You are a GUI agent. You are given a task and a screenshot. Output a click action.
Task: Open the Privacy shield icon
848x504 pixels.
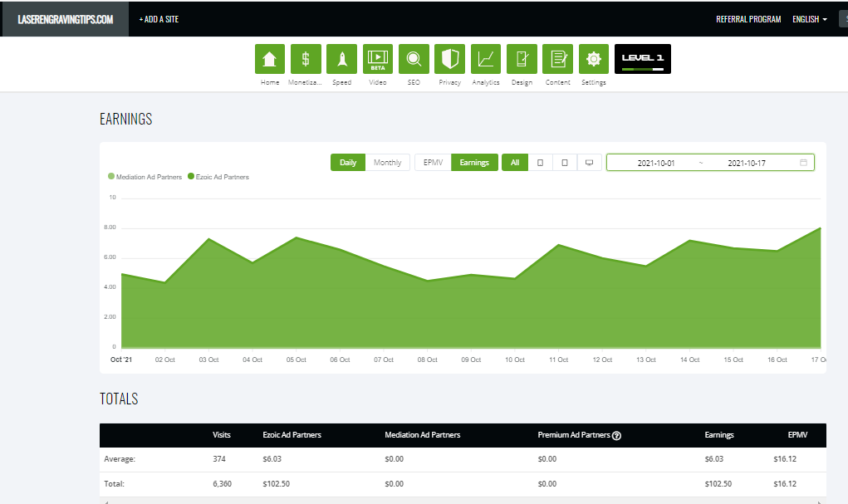tap(450, 59)
